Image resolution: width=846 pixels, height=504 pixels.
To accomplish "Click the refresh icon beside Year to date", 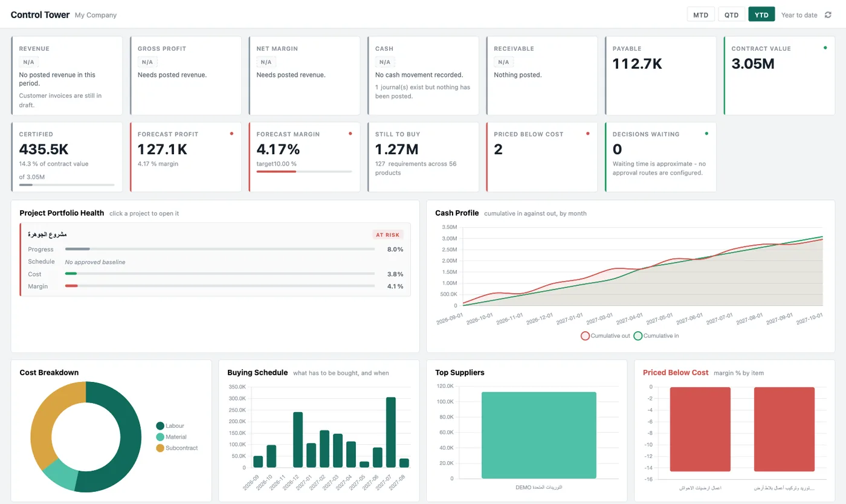I will click(x=828, y=15).
